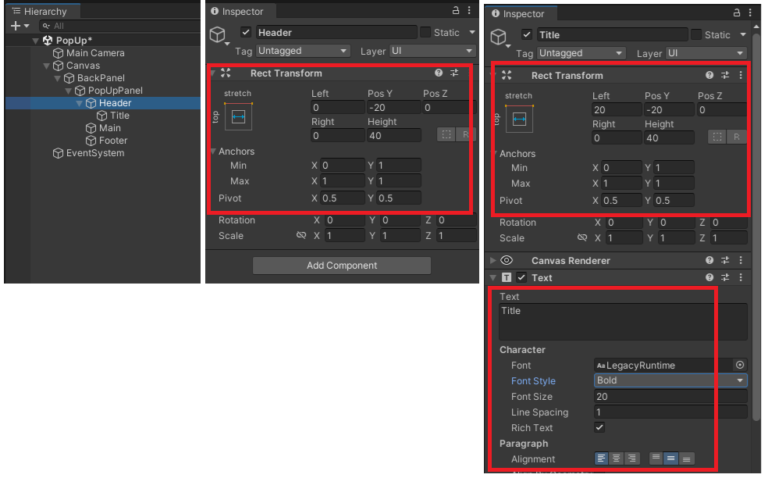
Task: Uncheck the Rich Text checkbox
Action: [600, 427]
